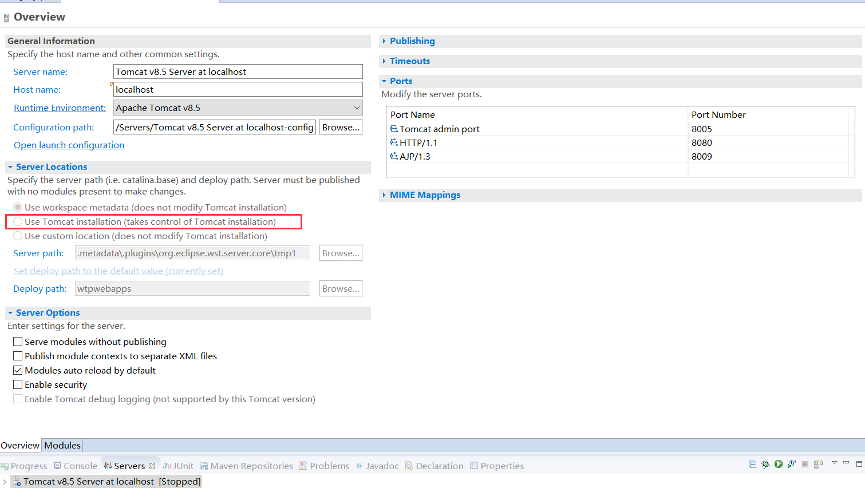The height and width of the screenshot is (504, 865).
Task: Click port number 8080 cell
Action: (x=702, y=142)
